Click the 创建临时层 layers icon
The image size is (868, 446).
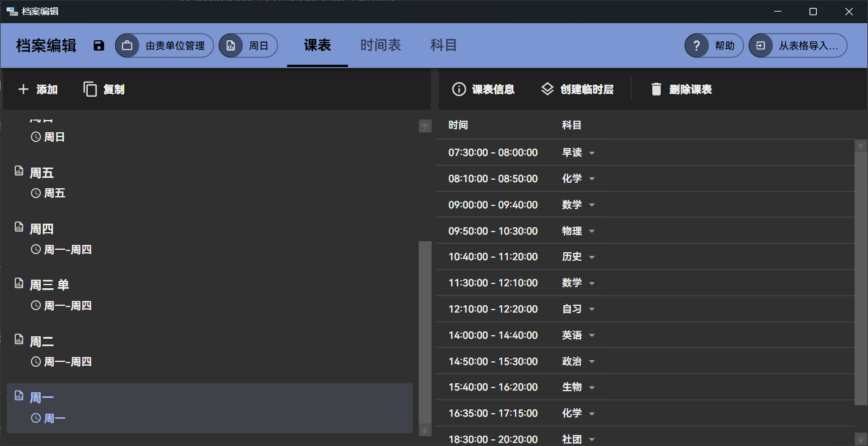tap(547, 90)
